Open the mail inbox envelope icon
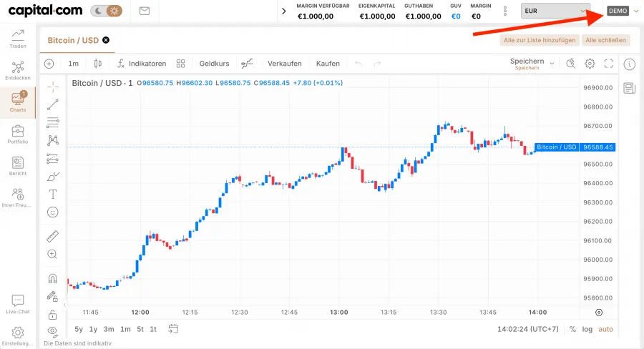644x349 pixels. tap(145, 11)
